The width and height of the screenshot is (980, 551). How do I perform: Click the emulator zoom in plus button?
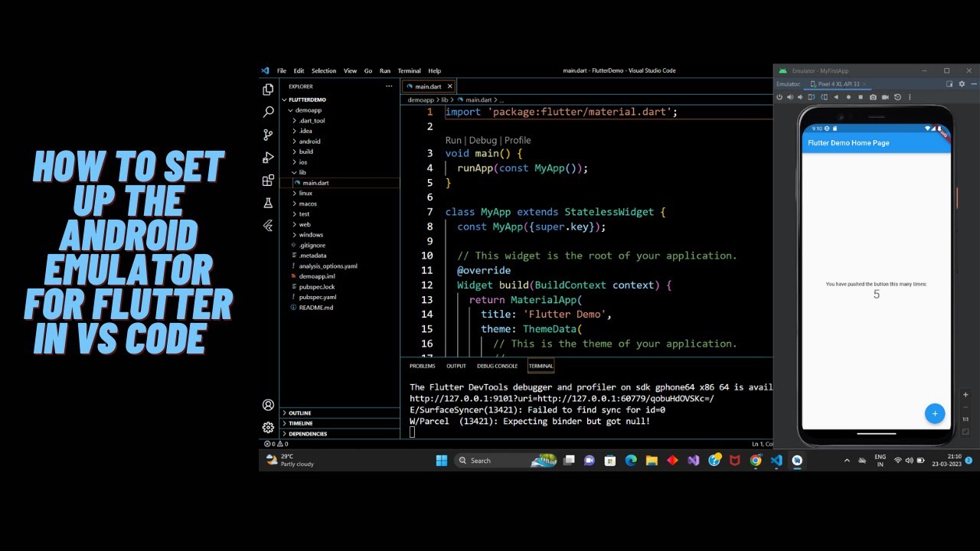pyautogui.click(x=965, y=395)
